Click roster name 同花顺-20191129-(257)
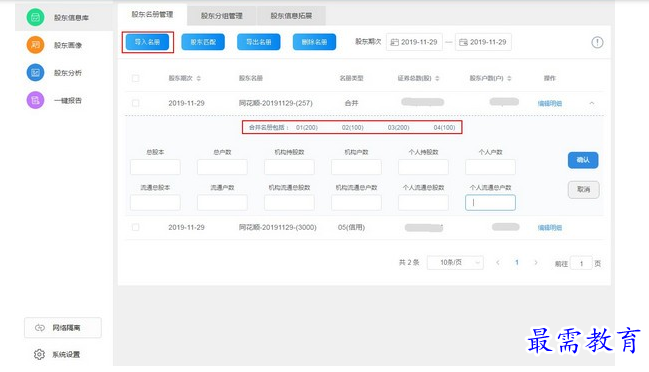 pyautogui.click(x=276, y=103)
